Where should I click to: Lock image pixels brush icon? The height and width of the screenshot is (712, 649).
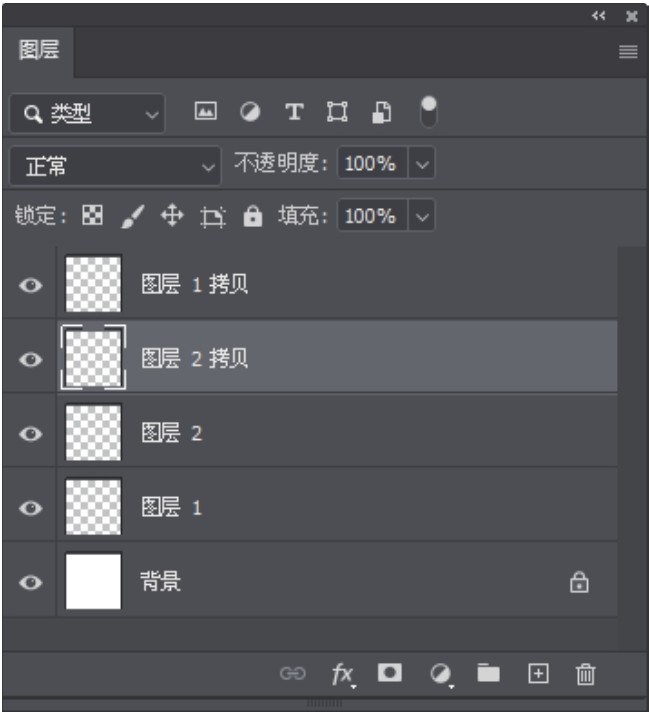[x=133, y=216]
